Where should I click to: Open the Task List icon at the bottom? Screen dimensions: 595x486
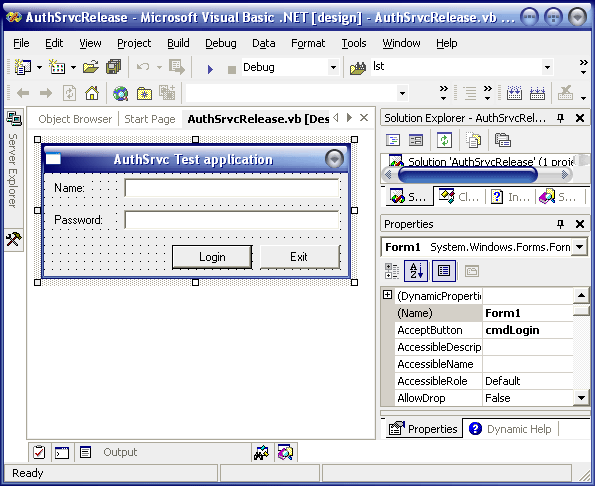point(39,452)
